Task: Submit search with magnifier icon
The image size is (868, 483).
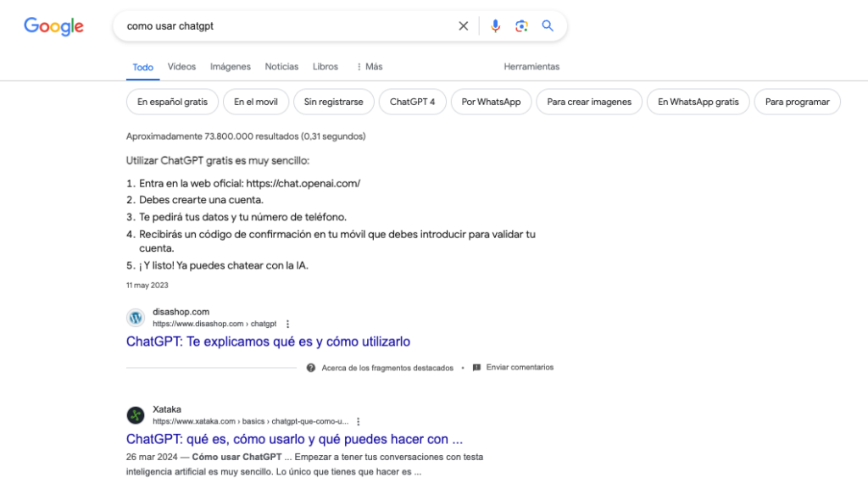Action: (548, 25)
